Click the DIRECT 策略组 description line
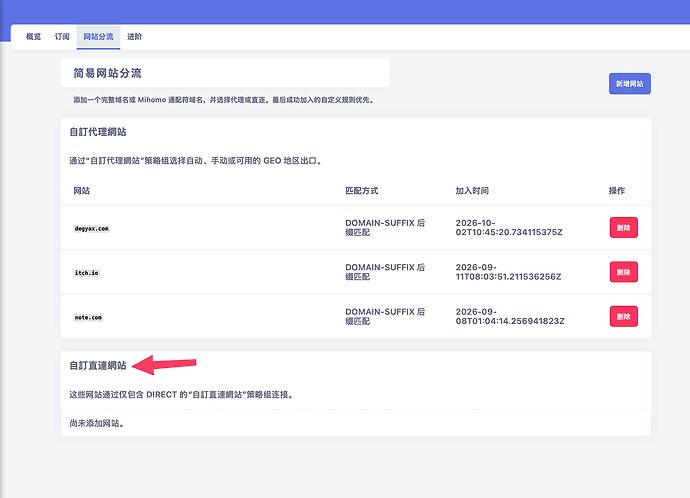The image size is (690, 498). [x=181, y=395]
